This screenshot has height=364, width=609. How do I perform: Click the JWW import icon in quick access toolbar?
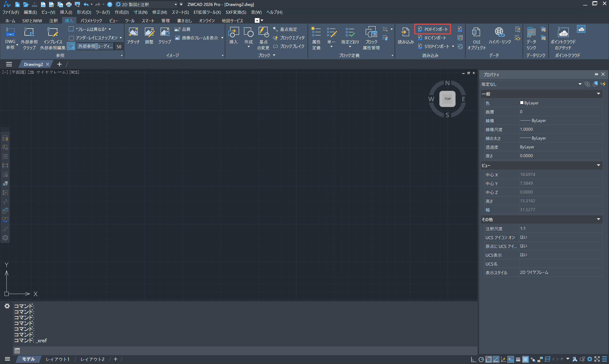point(34,5)
